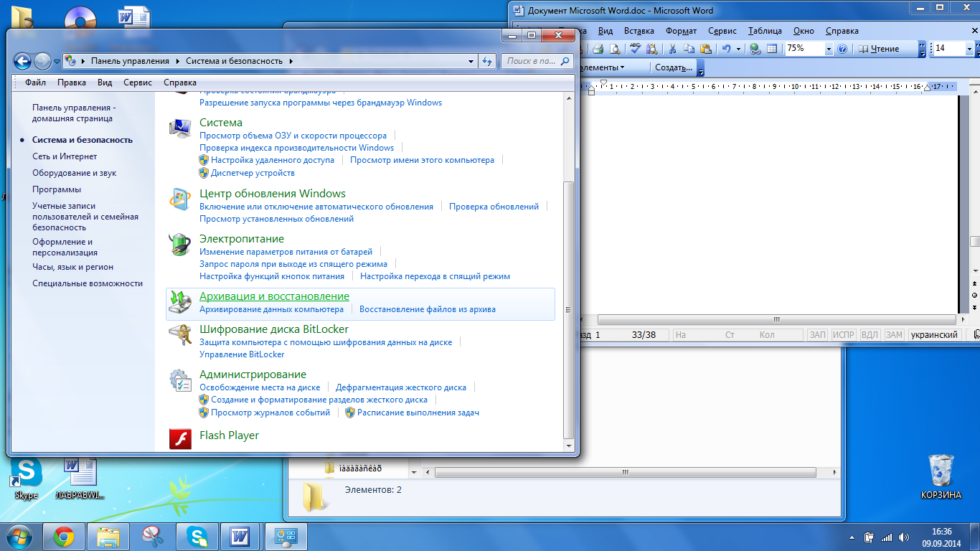
Task: Open the Окно menu in Word
Action: point(804,31)
